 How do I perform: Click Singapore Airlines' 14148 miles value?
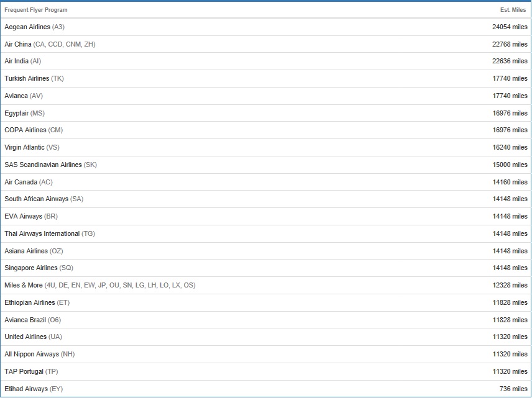point(510,268)
